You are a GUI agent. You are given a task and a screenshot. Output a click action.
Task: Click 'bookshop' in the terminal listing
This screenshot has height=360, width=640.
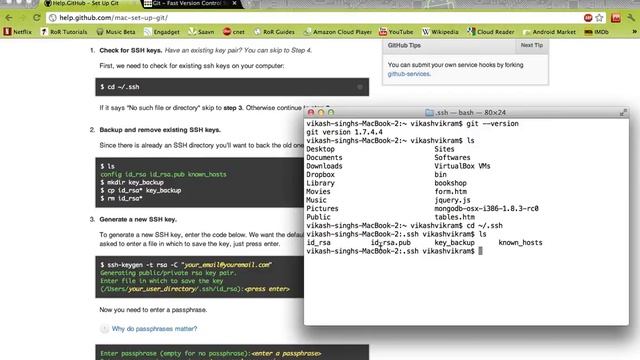[x=450, y=183]
